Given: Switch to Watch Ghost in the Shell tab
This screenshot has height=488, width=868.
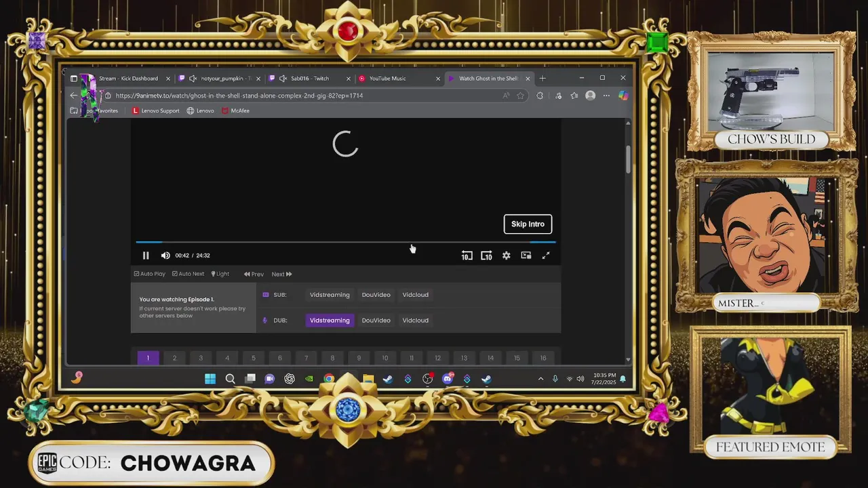Looking at the screenshot, I should coord(488,79).
